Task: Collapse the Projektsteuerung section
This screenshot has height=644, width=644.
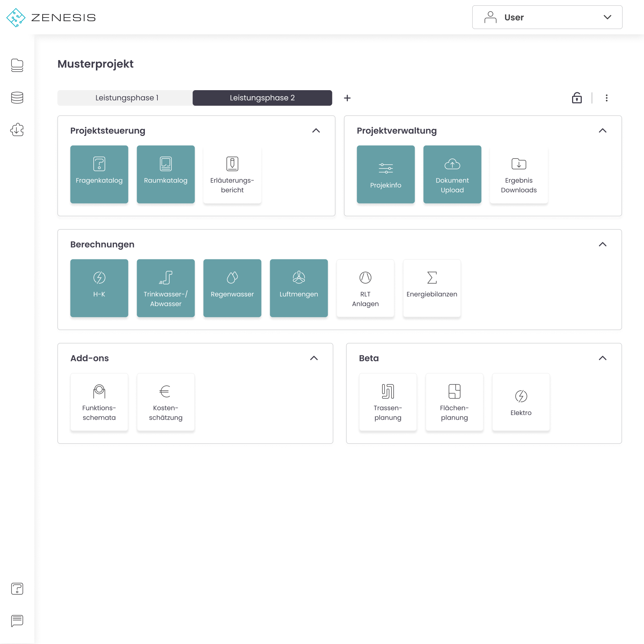Action: 316,131
